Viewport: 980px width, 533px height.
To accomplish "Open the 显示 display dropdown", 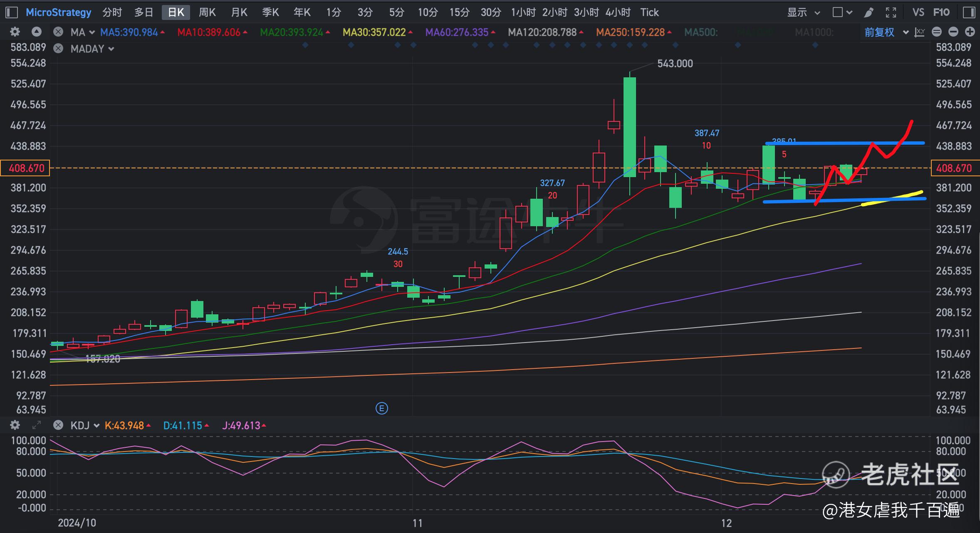I will click(x=804, y=12).
